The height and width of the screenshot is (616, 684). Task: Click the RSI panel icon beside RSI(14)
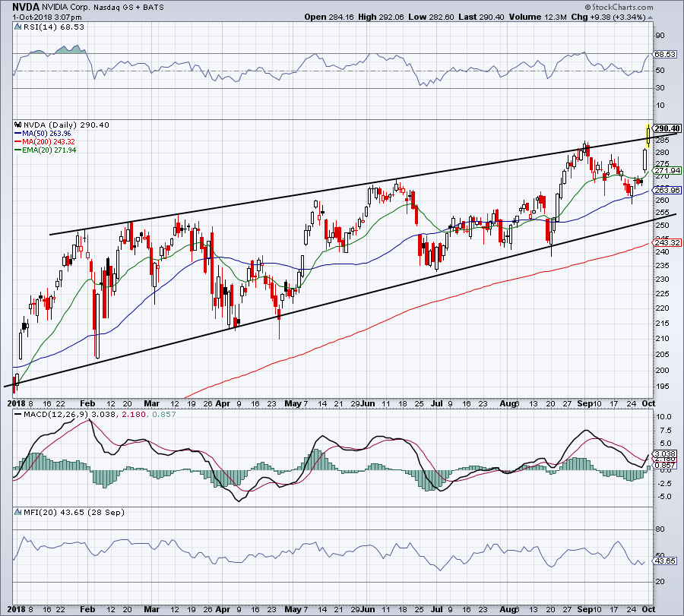(x=17, y=27)
